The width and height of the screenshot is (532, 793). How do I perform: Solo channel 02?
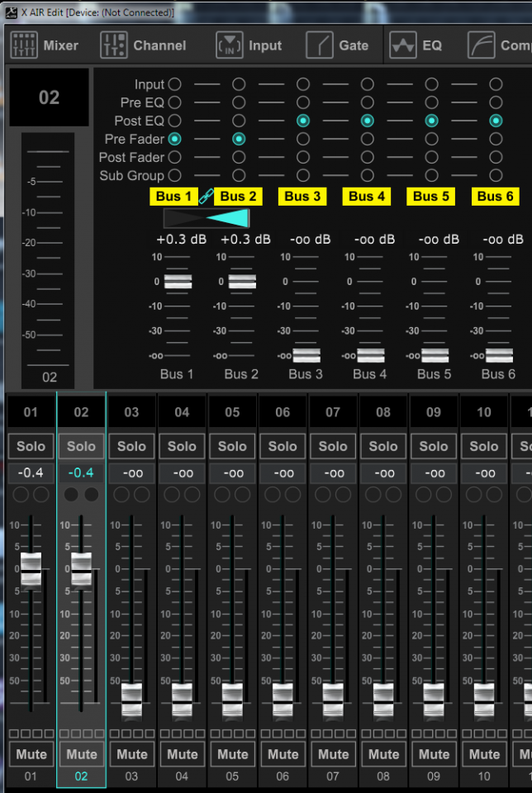82,446
